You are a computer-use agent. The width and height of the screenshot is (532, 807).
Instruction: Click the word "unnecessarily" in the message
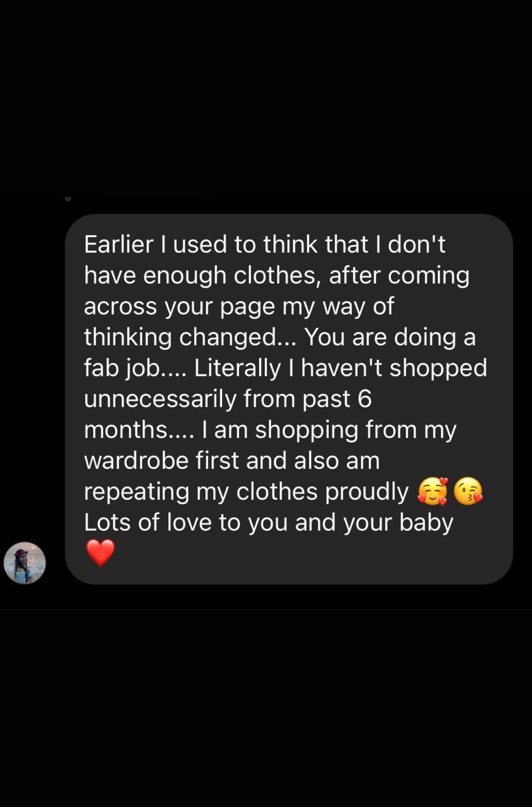pos(161,399)
